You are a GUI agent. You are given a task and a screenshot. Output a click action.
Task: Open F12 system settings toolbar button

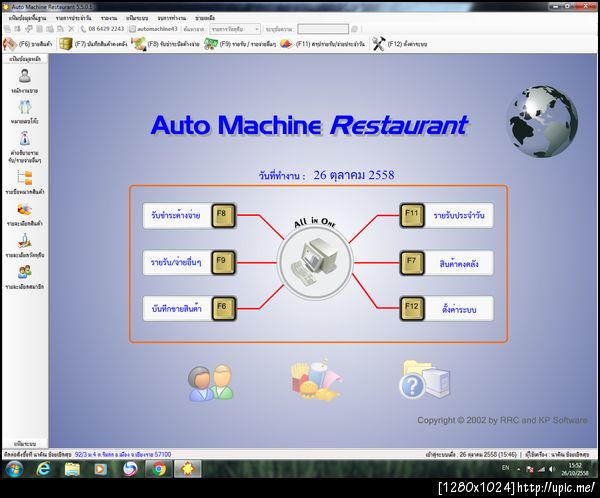coord(400,44)
